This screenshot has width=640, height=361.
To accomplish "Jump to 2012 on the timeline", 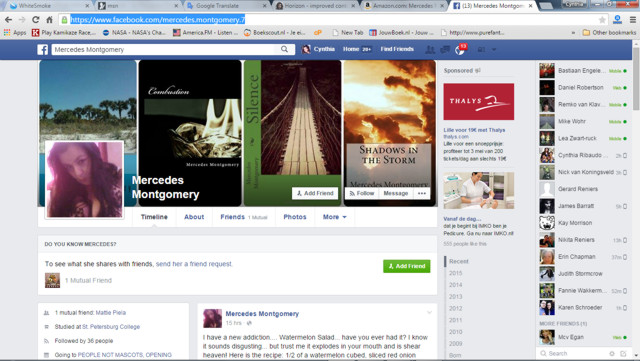I will click(x=456, y=308).
